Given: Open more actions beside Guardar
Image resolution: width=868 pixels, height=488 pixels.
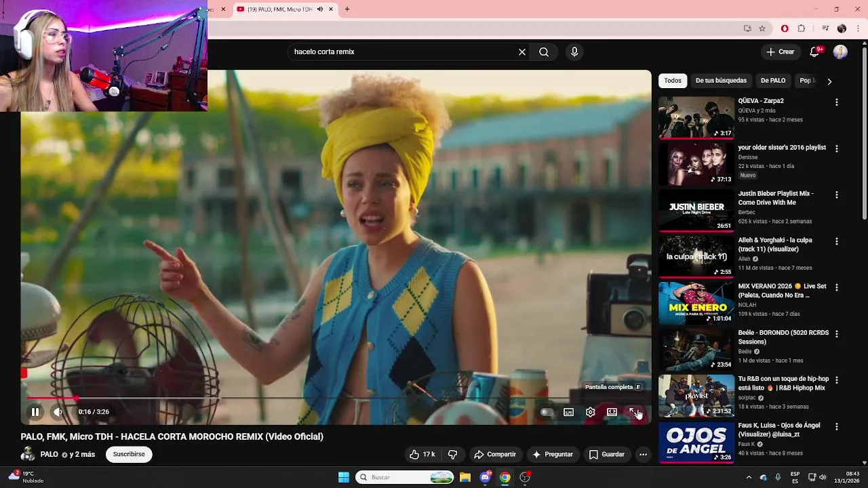Looking at the screenshot, I should tap(643, 454).
